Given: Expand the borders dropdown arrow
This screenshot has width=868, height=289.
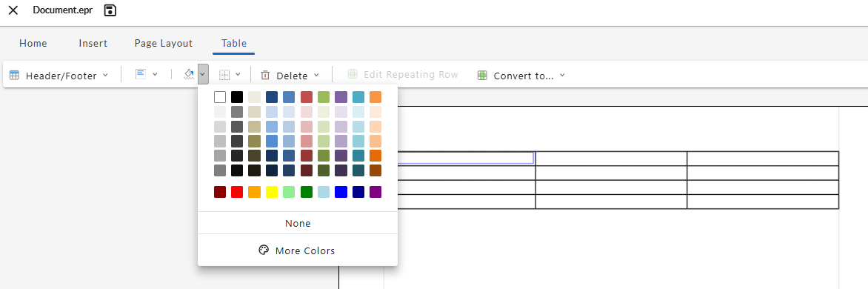Looking at the screenshot, I should click(238, 74).
